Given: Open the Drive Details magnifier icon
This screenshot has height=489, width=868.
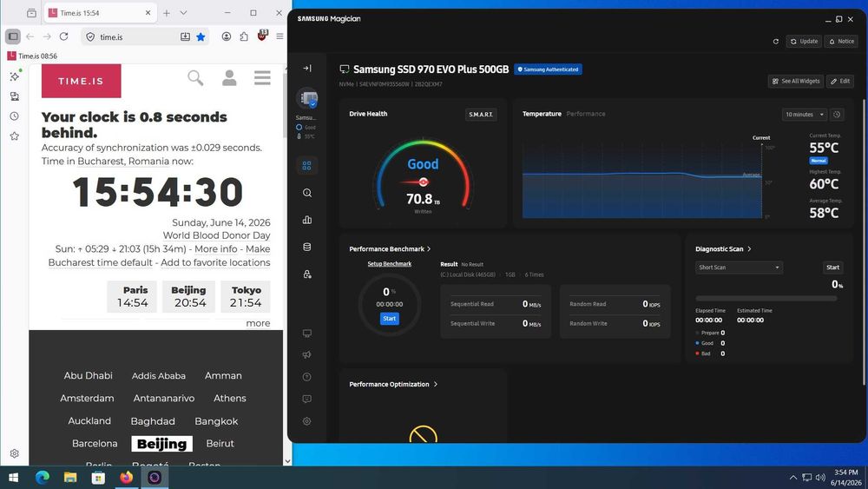Looking at the screenshot, I should (x=307, y=193).
